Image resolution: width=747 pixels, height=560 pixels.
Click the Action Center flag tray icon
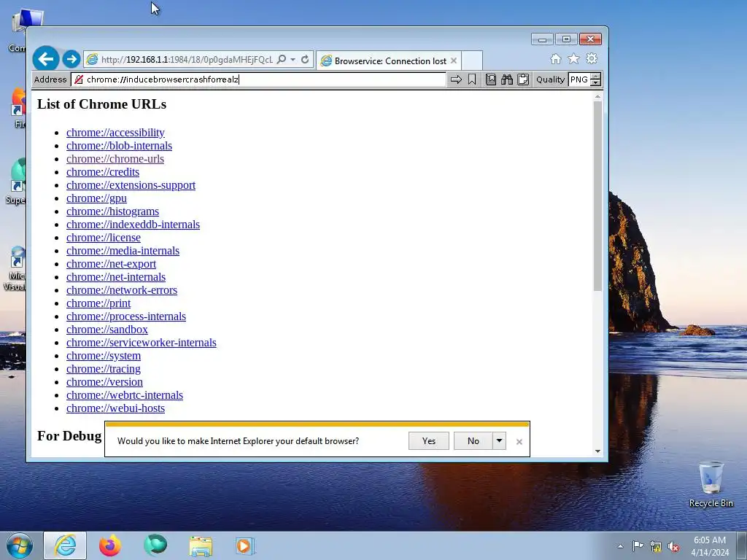[638, 546]
